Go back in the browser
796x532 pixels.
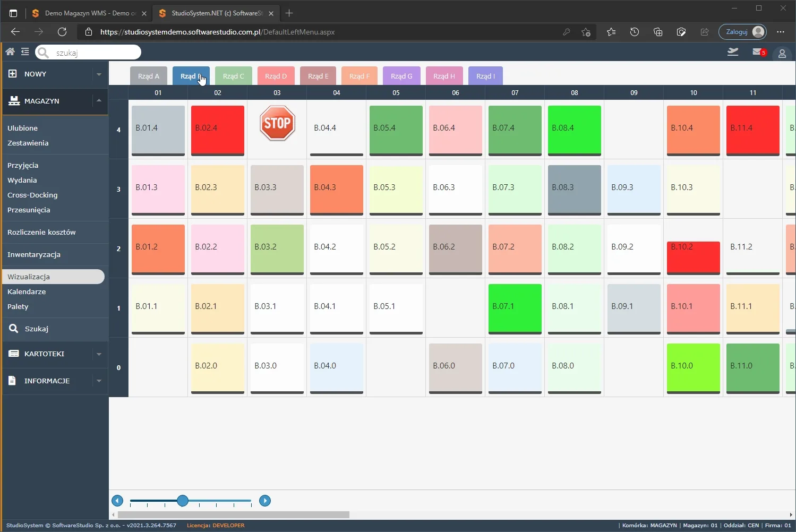pyautogui.click(x=15, y=32)
